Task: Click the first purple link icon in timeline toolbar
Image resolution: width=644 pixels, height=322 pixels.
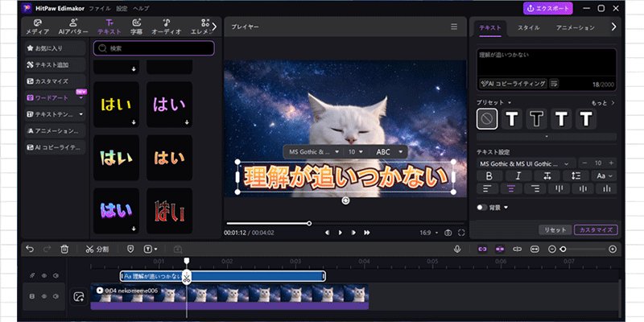Action: click(x=482, y=250)
